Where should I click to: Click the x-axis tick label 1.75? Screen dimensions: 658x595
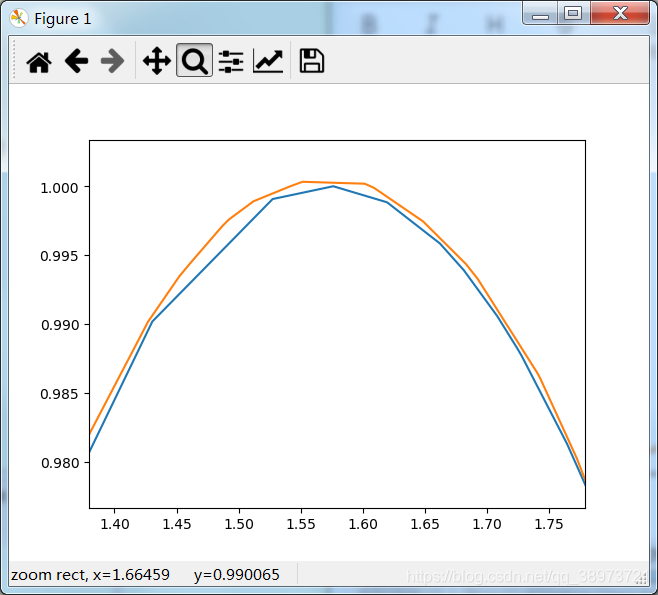click(549, 524)
